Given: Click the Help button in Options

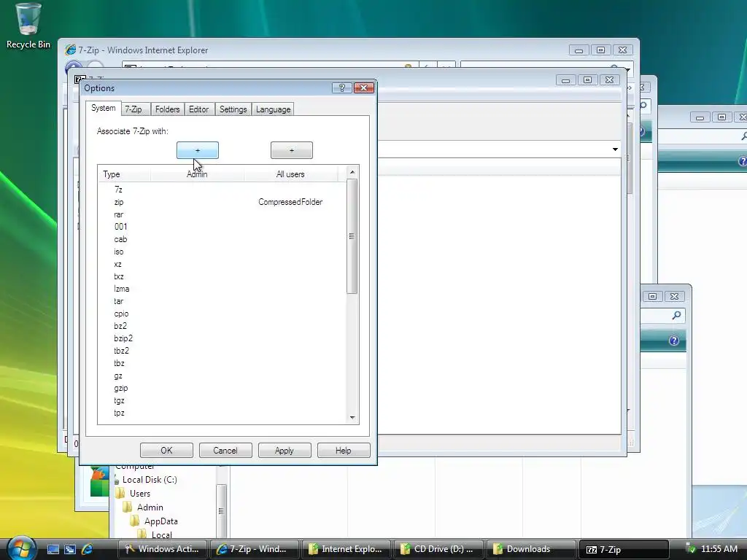Looking at the screenshot, I should (x=344, y=450).
